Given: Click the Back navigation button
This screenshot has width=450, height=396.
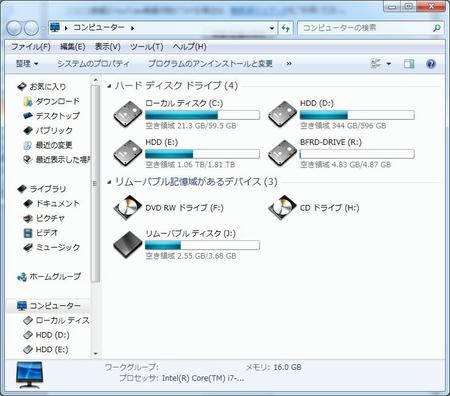Looking at the screenshot, I should (x=14, y=28).
